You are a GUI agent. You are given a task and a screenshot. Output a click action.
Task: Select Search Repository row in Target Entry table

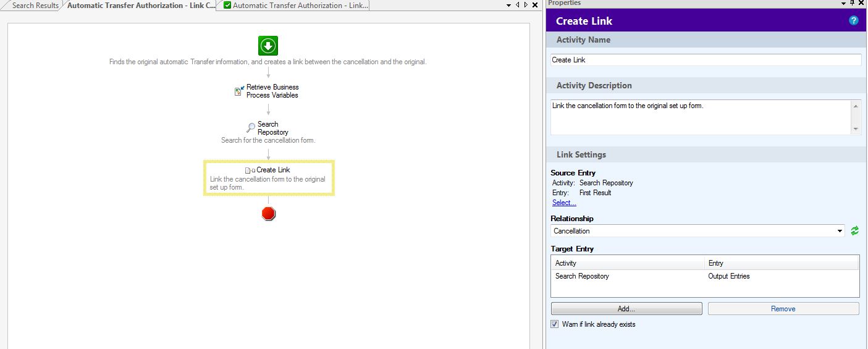point(705,276)
